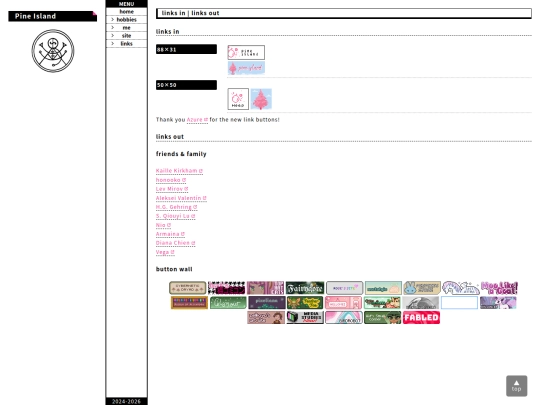Open Kaille Kirkham's site link

point(179,171)
